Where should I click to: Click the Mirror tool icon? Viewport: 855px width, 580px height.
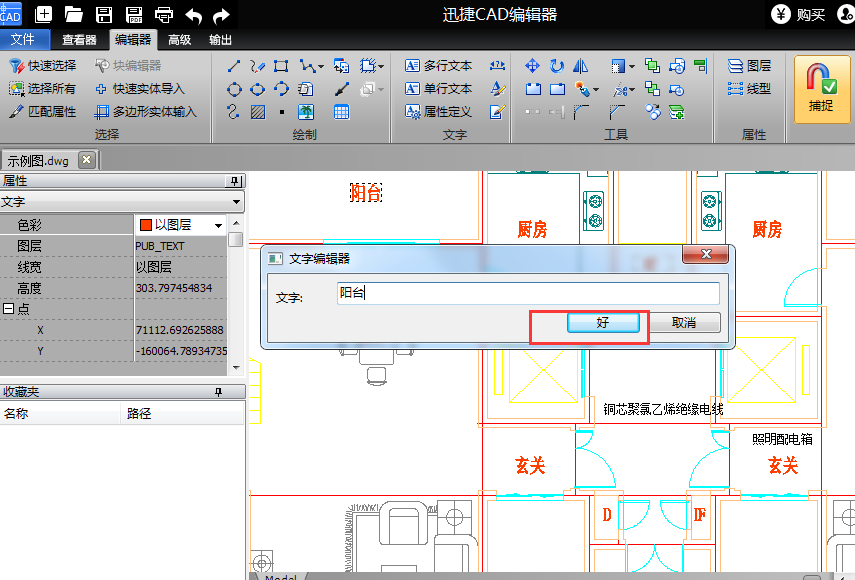(581, 66)
